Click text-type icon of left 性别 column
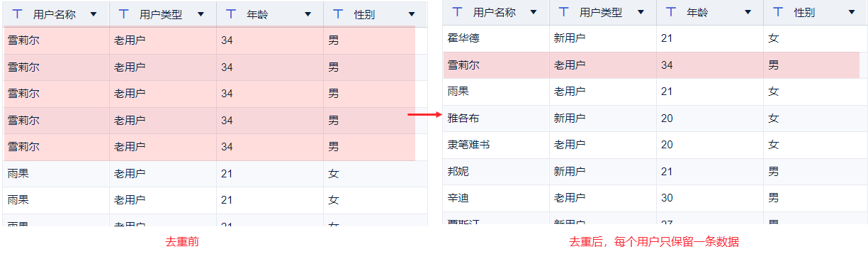Viewport: 868px width, 259px height. [338, 14]
